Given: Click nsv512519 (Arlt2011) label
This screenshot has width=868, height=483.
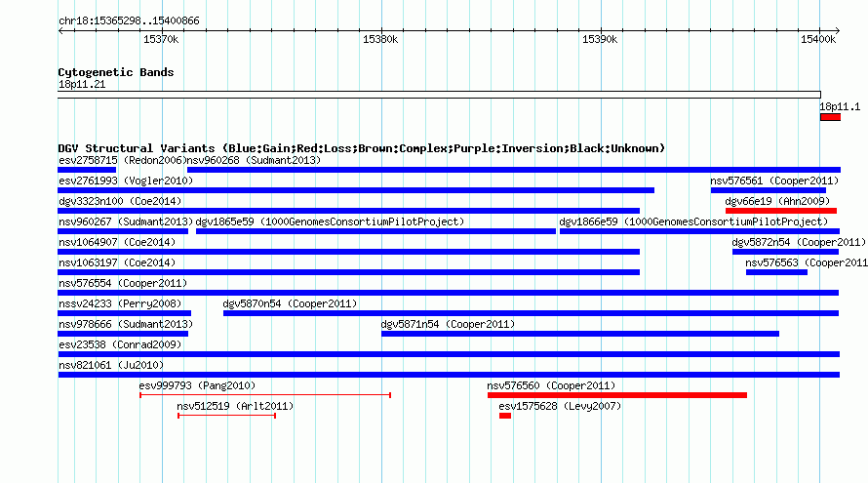Looking at the screenshot, I should (x=235, y=407).
